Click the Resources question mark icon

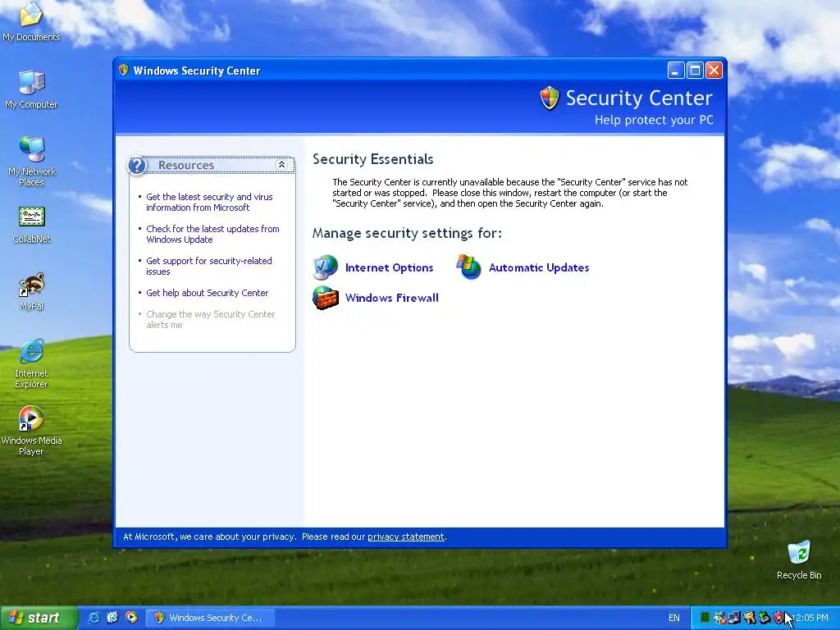point(137,165)
